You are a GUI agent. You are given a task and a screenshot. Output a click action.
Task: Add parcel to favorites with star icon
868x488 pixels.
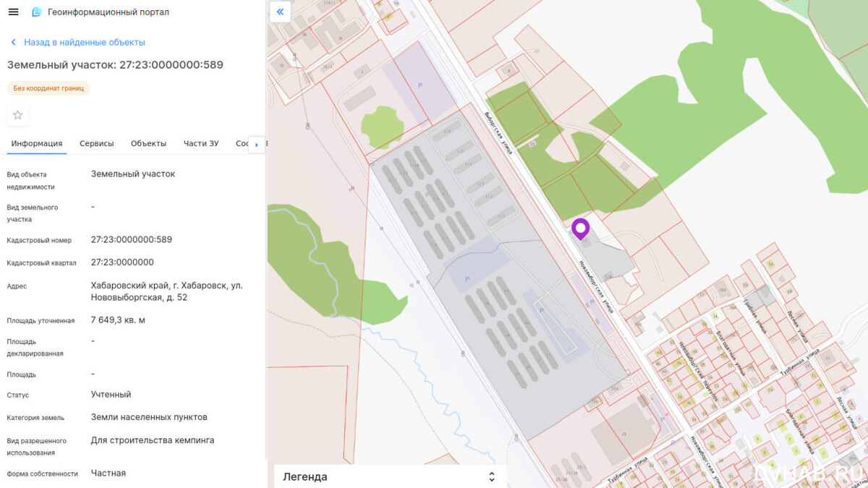click(x=18, y=115)
